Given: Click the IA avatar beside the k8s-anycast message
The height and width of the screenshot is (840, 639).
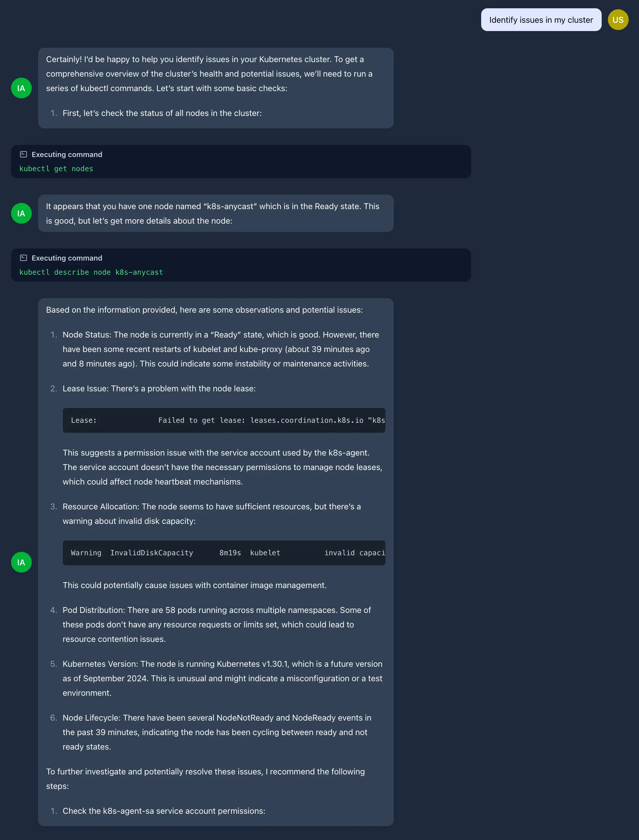Looking at the screenshot, I should click(x=21, y=213).
